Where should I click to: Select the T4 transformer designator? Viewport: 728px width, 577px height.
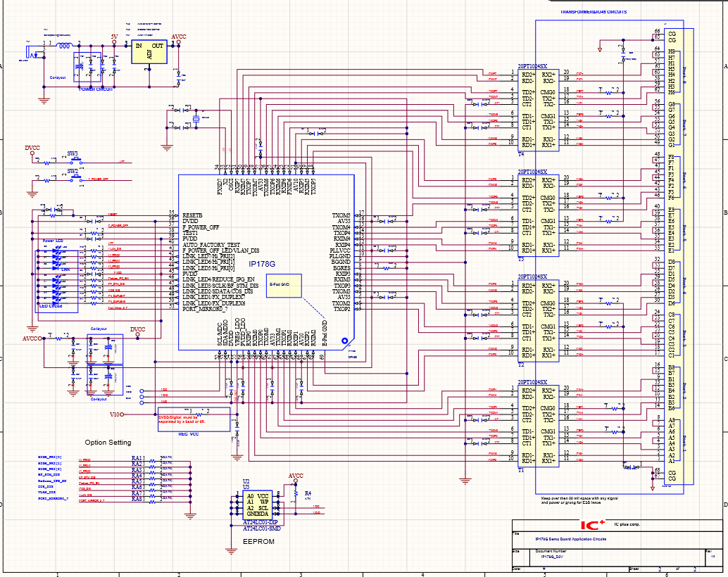(x=521, y=154)
